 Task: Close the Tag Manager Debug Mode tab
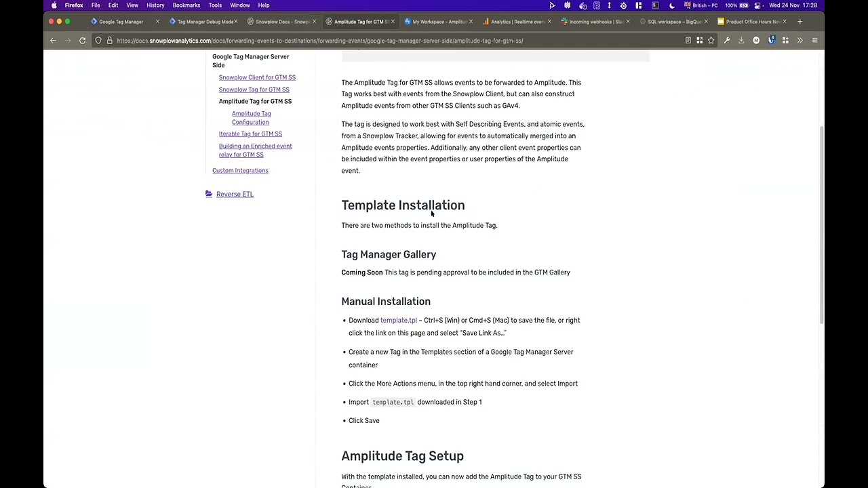(x=236, y=22)
